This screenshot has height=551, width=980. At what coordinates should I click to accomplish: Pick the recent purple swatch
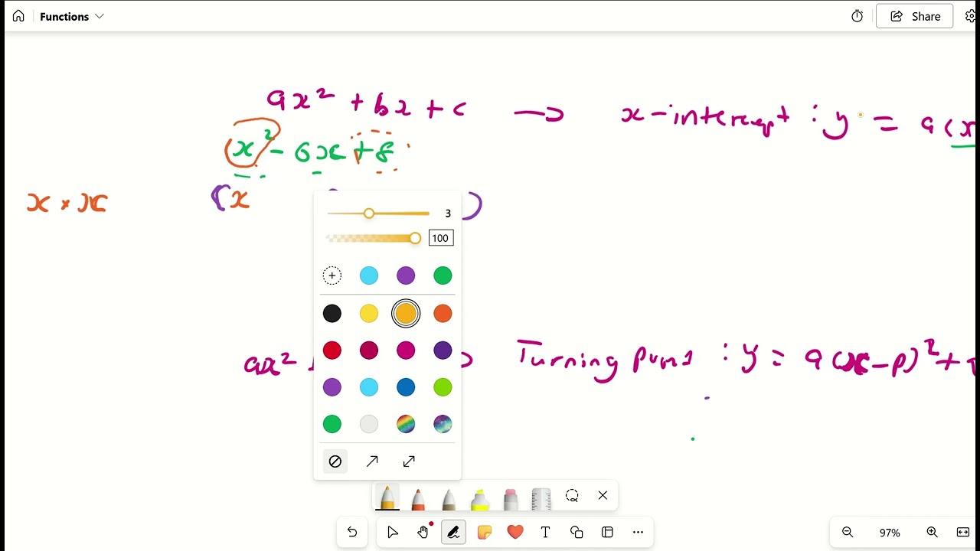[x=406, y=275]
